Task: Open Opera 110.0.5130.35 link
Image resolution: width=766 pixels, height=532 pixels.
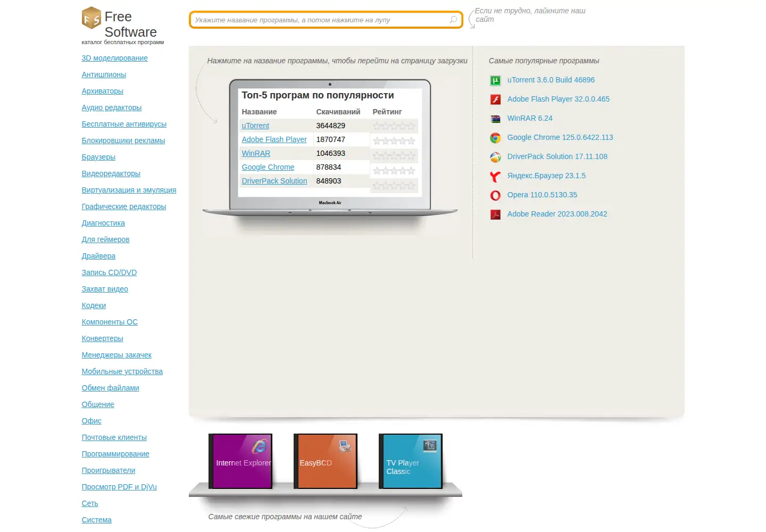Action: (542, 195)
